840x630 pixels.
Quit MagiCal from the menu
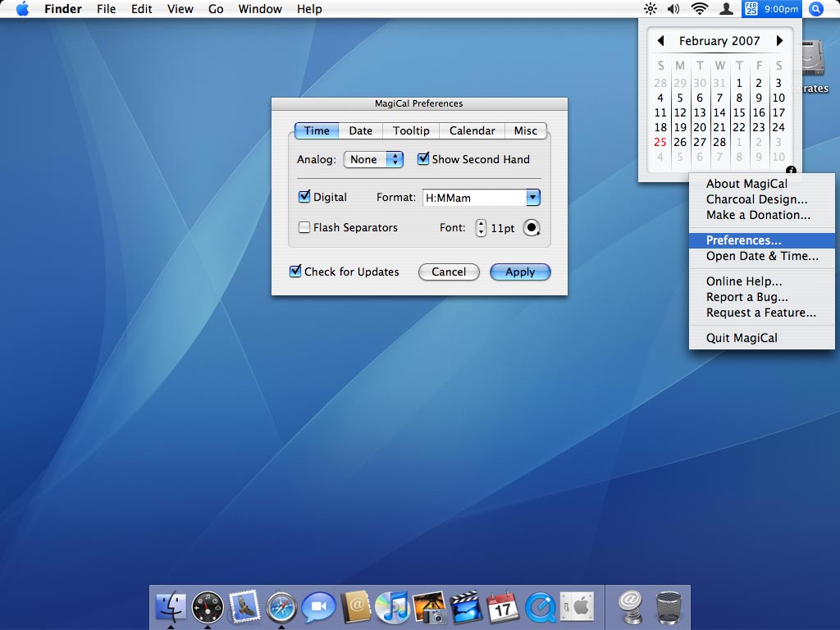pos(762,338)
